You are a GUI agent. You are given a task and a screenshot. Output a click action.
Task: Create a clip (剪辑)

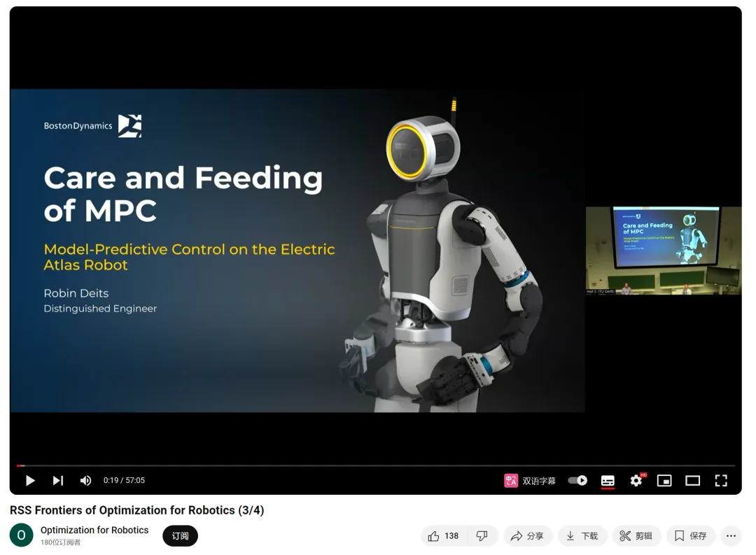click(x=636, y=535)
